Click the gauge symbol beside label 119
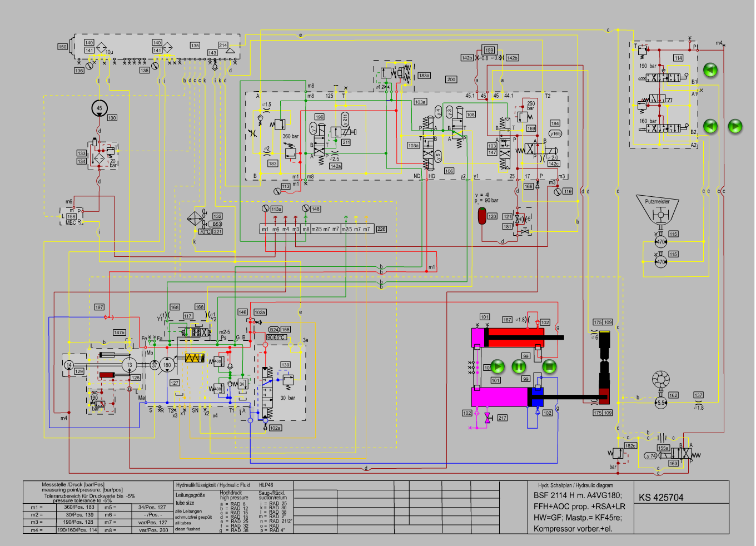756x546 pixels. 558,192
